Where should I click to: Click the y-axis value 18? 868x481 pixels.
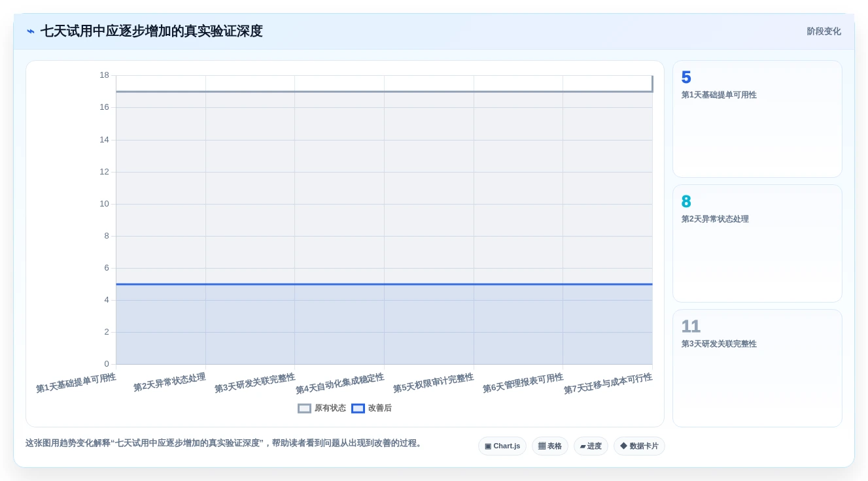(x=104, y=75)
